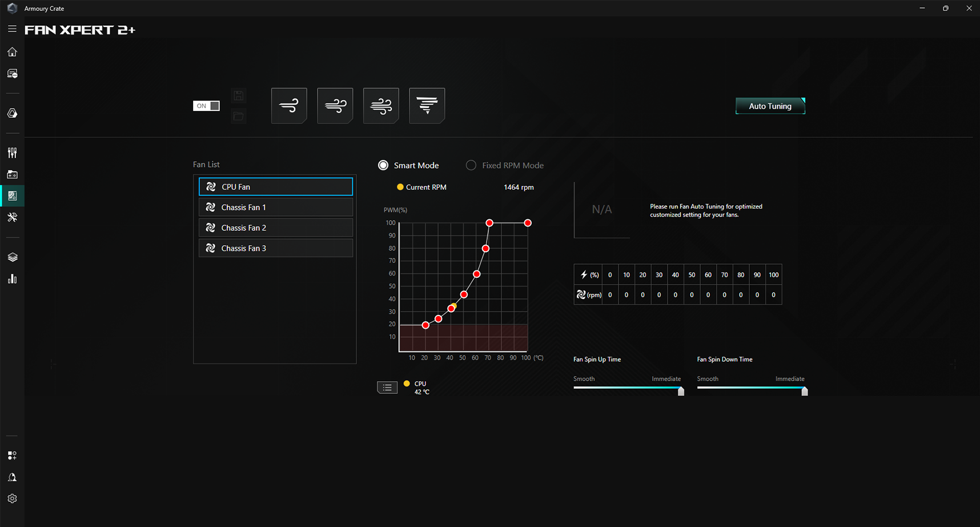Select the Silent fan profile icon

tap(289, 106)
